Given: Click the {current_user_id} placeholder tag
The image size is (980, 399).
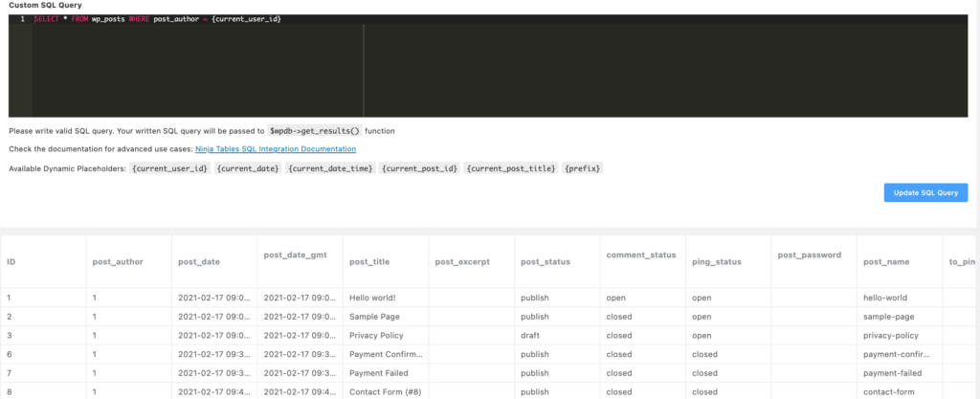Looking at the screenshot, I should pos(170,169).
